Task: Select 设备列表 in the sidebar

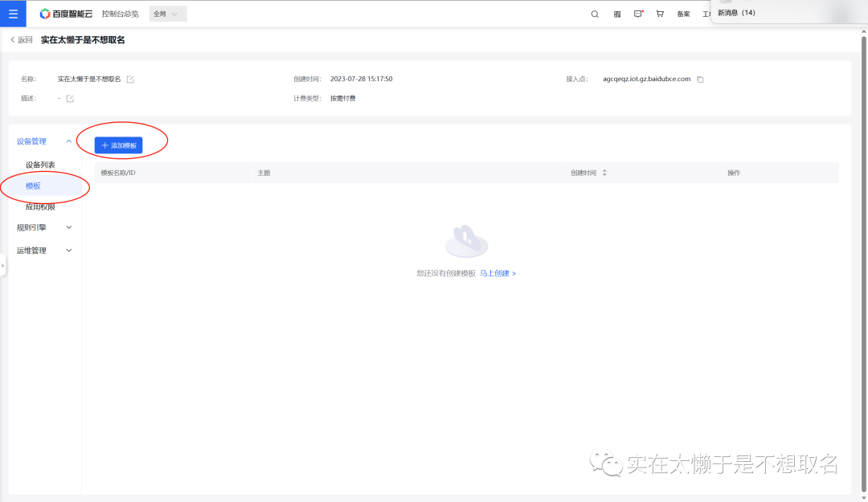Action: (x=40, y=165)
